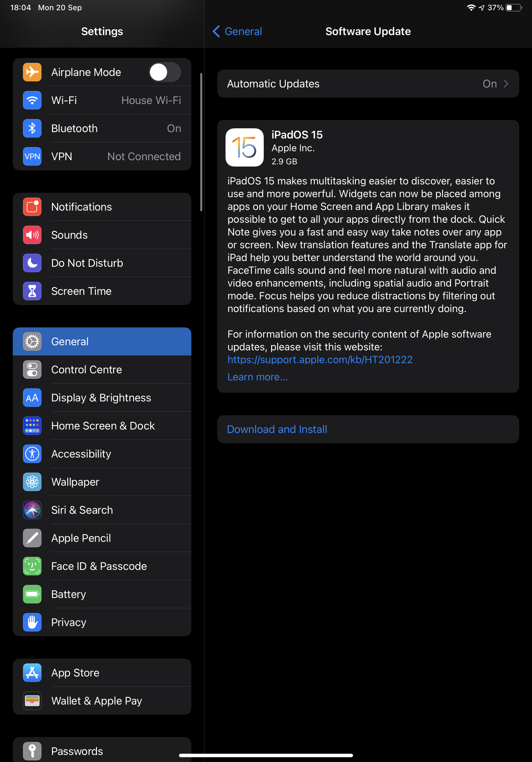The image size is (532, 762).
Task: Open Notifications via its red icon
Action: click(x=32, y=207)
